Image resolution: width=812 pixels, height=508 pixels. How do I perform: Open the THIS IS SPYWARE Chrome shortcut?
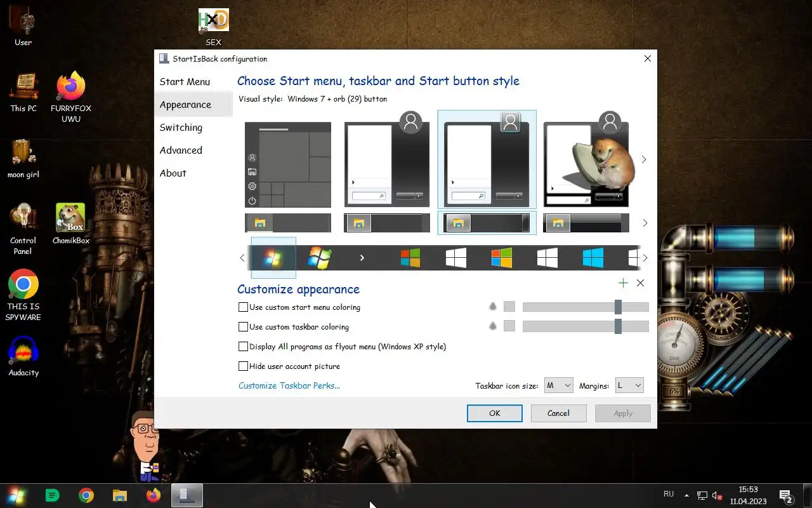tap(23, 295)
